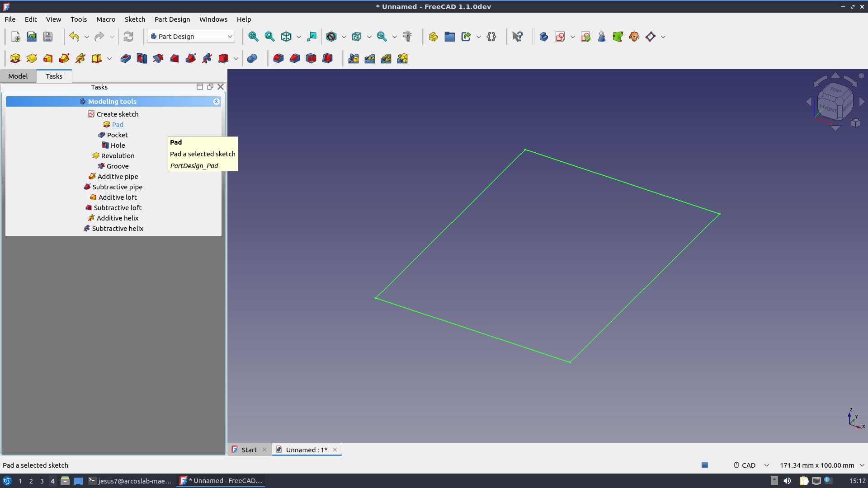
Task: Click the Measure caliper icon
Action: [407, 37]
